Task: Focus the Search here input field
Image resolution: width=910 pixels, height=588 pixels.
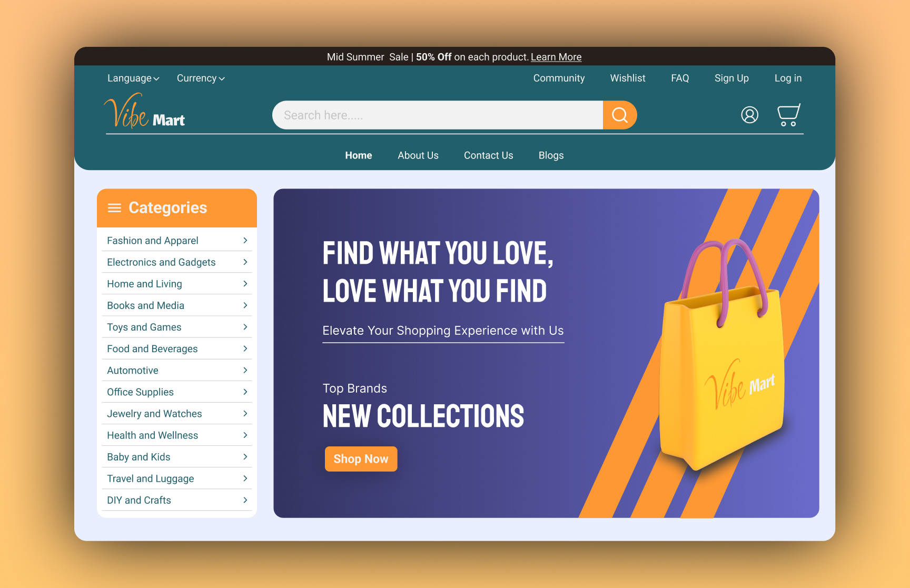Action: pos(438,115)
